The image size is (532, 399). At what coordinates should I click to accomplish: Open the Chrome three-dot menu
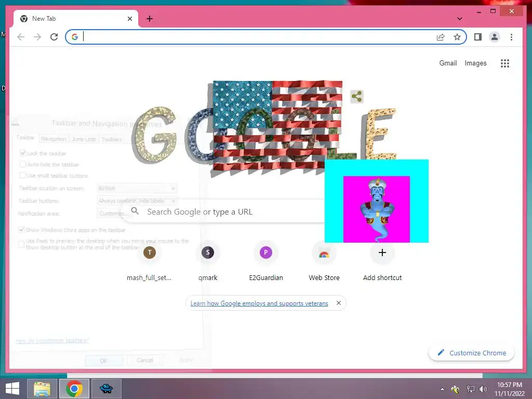[x=511, y=37]
